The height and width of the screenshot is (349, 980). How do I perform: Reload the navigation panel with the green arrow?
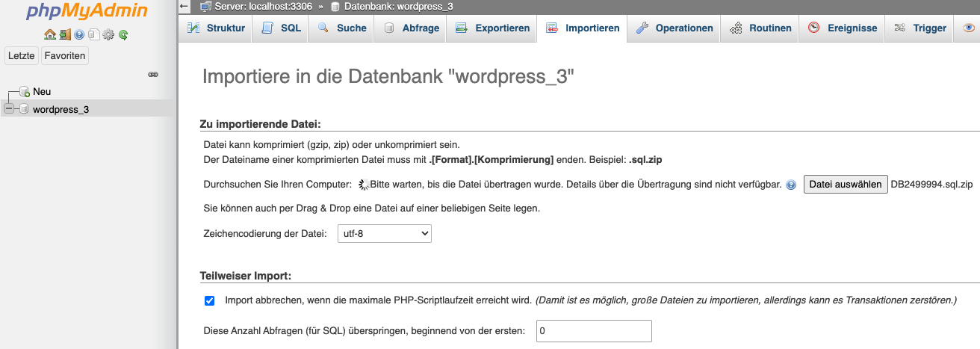[123, 34]
